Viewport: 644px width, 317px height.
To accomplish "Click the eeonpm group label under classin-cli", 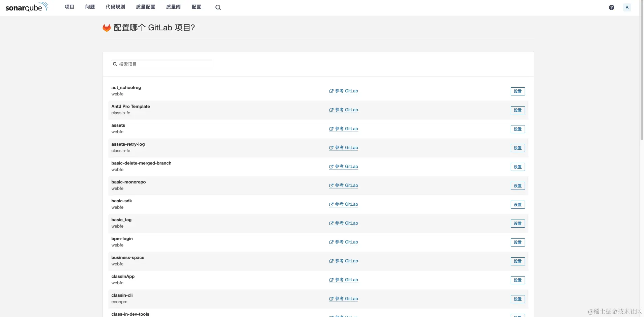I will click(119, 302).
